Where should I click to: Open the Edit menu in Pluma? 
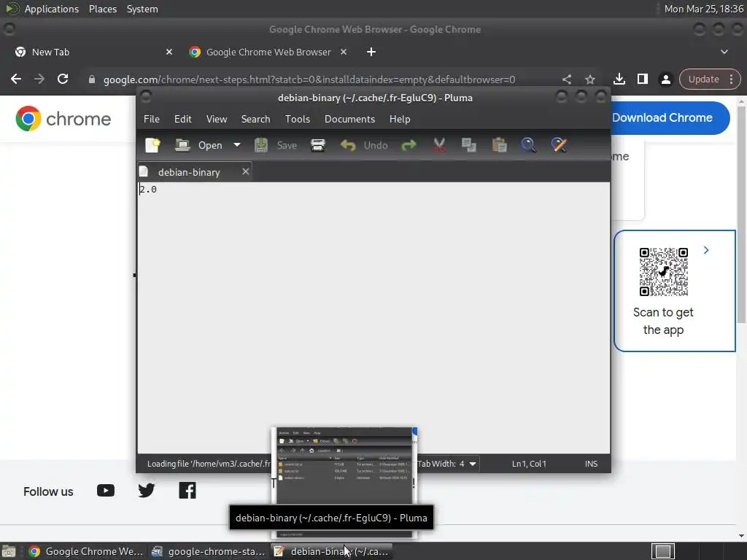coord(183,119)
